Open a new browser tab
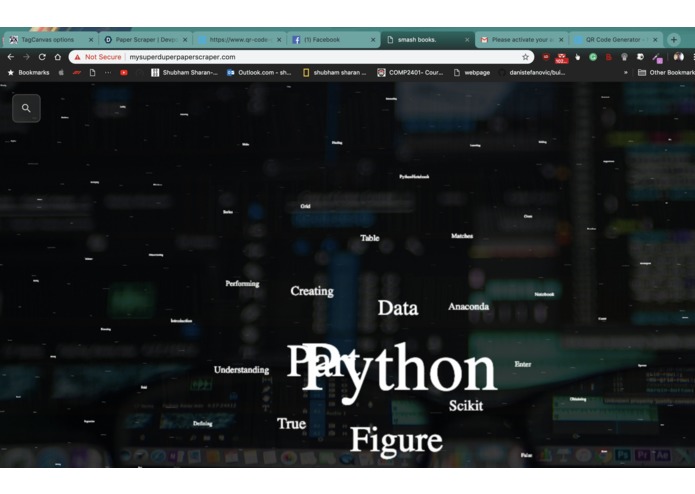Screen dimensions: 695x494 [x=674, y=39]
